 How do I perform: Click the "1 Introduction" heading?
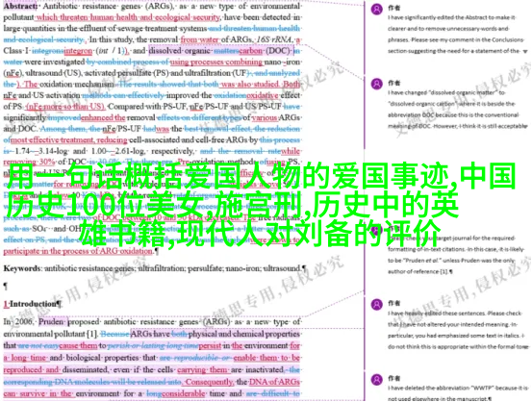32,304
